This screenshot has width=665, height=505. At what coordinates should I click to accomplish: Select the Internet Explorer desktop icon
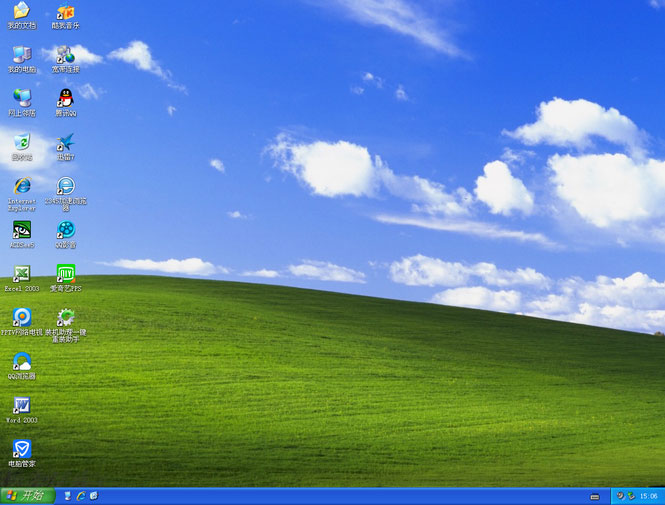[22, 194]
